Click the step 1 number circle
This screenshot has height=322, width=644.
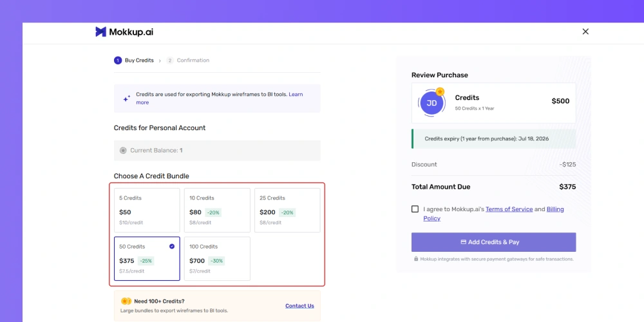coord(118,61)
